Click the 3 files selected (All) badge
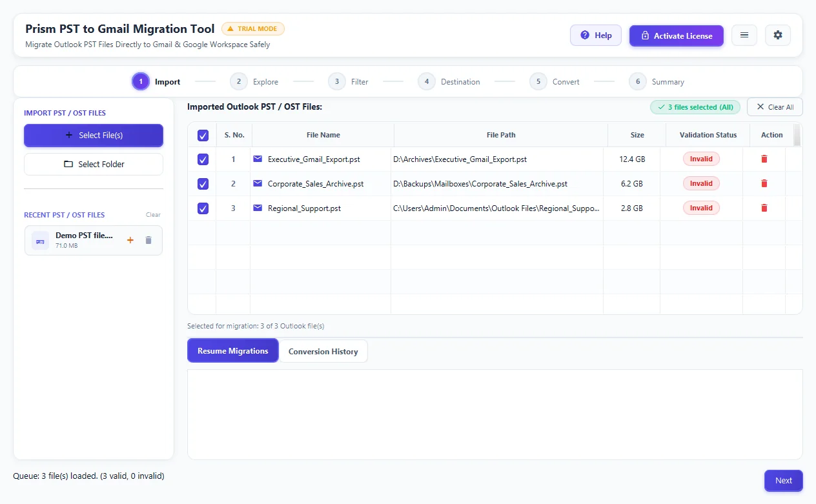This screenshot has height=504, width=816. click(x=695, y=107)
